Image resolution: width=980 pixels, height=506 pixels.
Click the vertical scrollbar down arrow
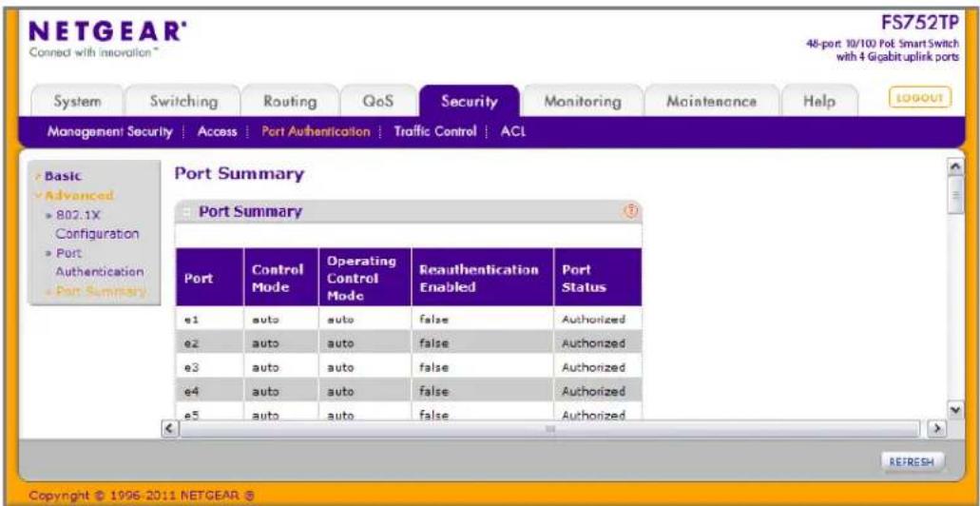954,408
